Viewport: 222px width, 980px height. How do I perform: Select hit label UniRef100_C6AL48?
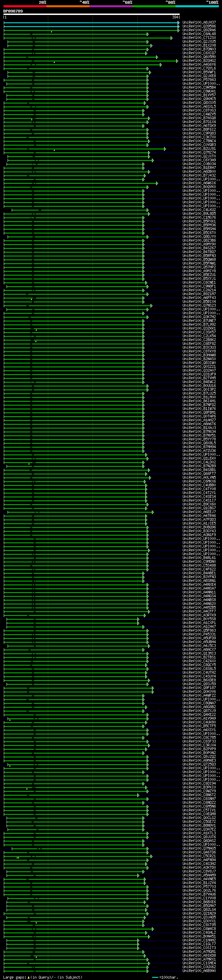pos(199,34)
